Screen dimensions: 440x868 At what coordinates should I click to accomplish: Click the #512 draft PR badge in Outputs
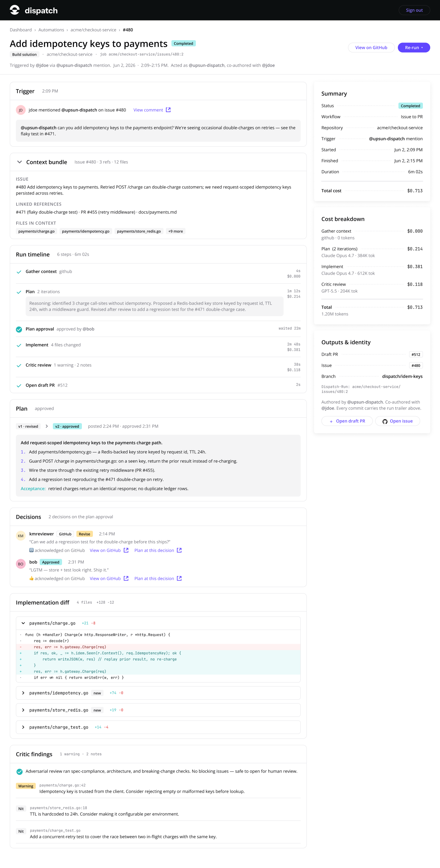coord(416,354)
